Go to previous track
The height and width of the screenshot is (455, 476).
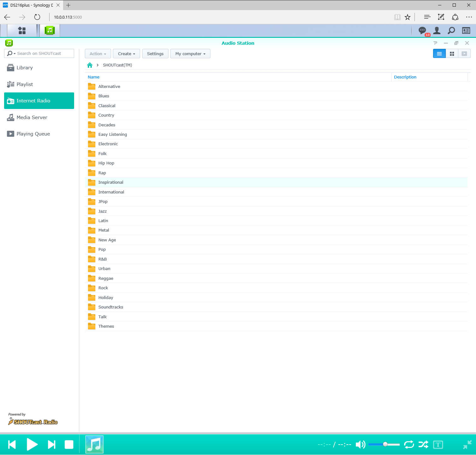12,445
